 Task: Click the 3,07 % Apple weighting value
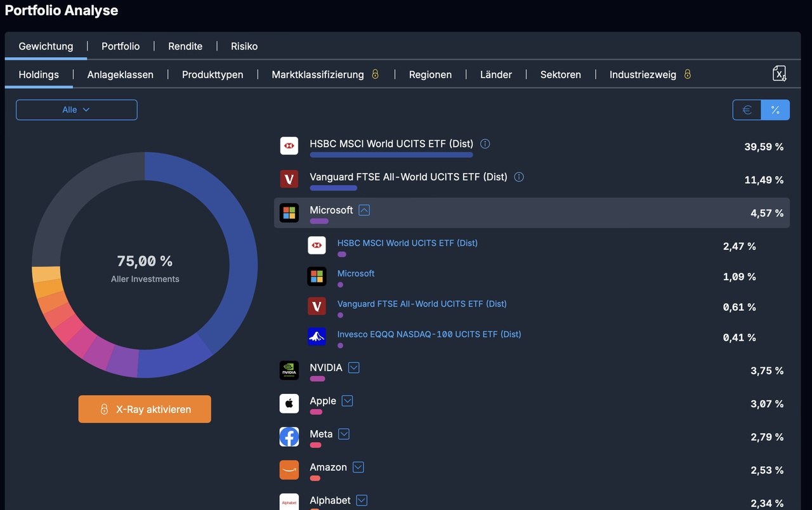pyautogui.click(x=767, y=403)
